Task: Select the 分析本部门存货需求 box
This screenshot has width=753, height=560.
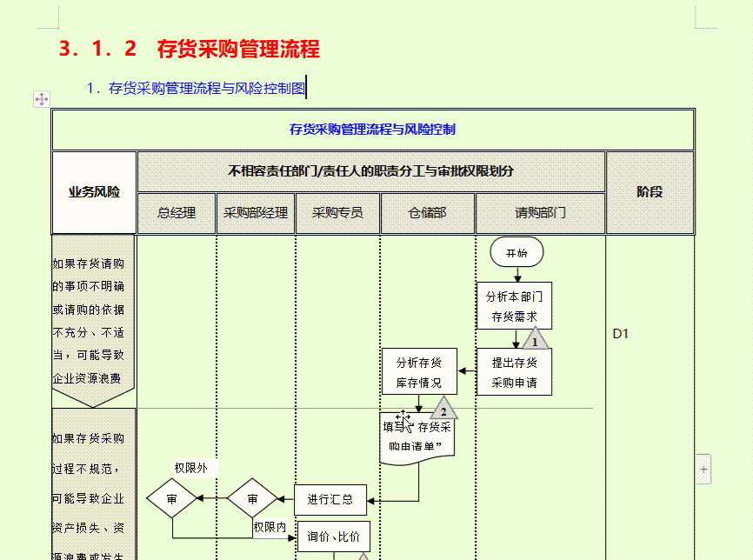Action: point(515,306)
